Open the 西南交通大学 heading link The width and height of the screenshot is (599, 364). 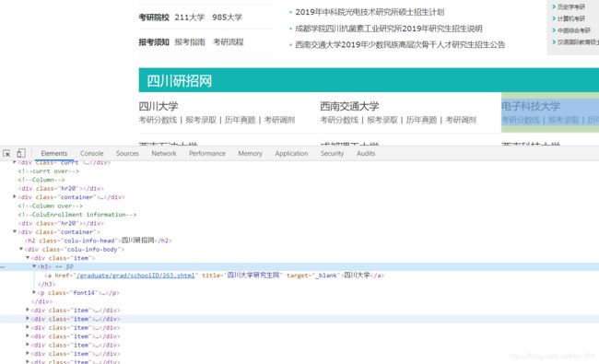(x=349, y=106)
